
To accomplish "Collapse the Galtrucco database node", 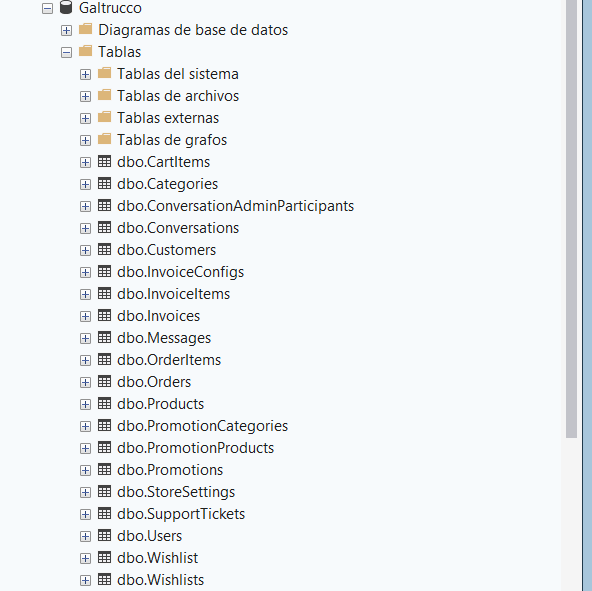I will tap(47, 8).
